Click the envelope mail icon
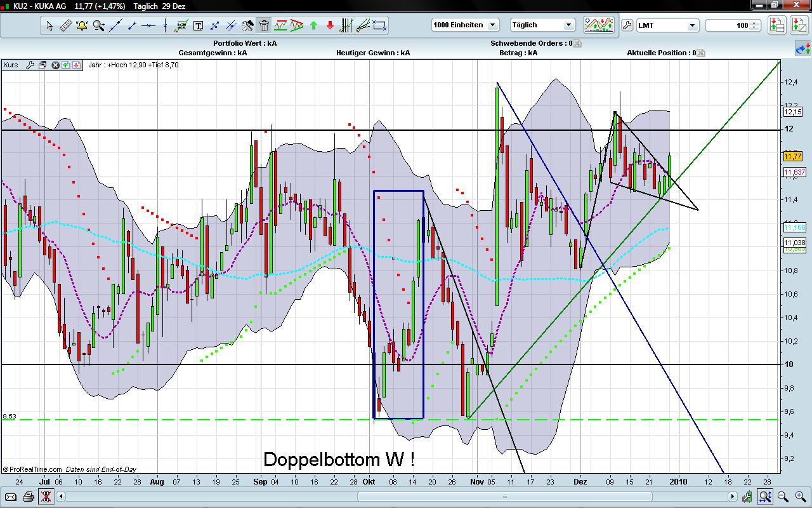Viewport: 812px width, 508px height. click(11, 497)
